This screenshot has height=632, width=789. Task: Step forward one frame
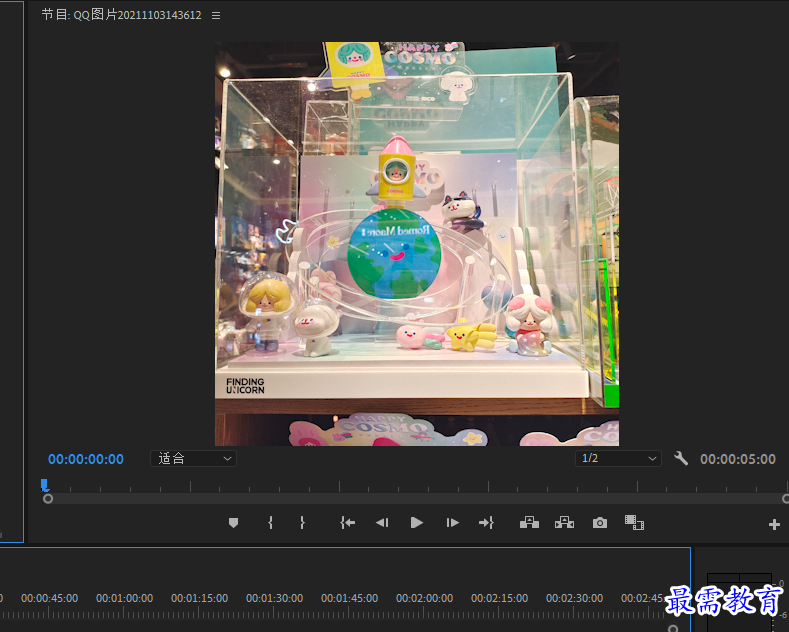pyautogui.click(x=452, y=523)
